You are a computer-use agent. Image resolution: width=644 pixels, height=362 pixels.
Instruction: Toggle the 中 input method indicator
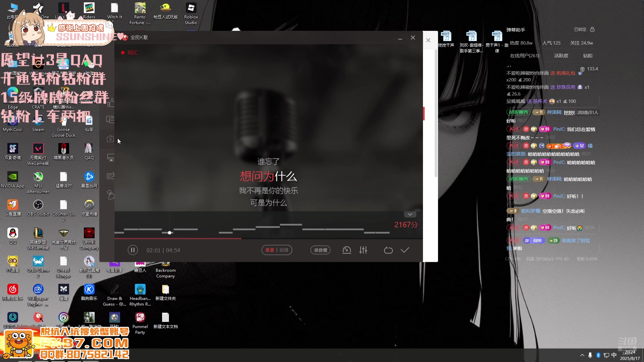(614, 355)
